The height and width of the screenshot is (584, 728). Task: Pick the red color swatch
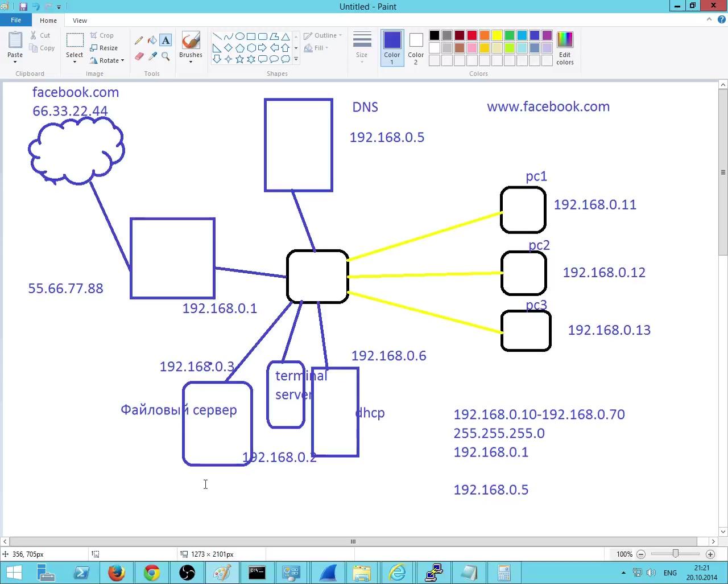472,35
